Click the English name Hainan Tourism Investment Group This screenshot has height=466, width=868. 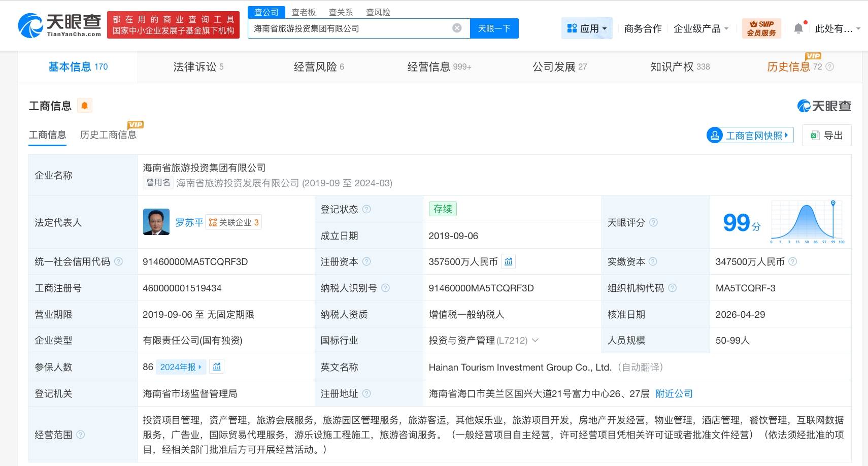pyautogui.click(x=520, y=367)
